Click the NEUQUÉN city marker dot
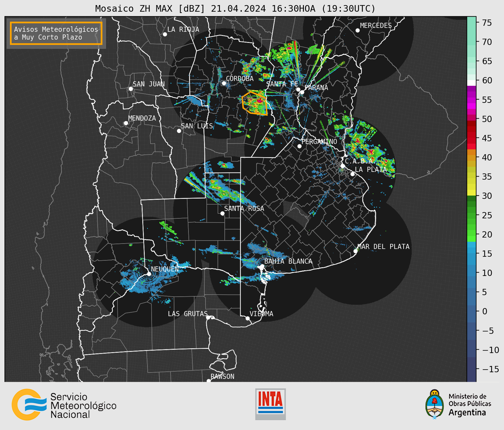The height and width of the screenshot is (430, 504). (149, 274)
